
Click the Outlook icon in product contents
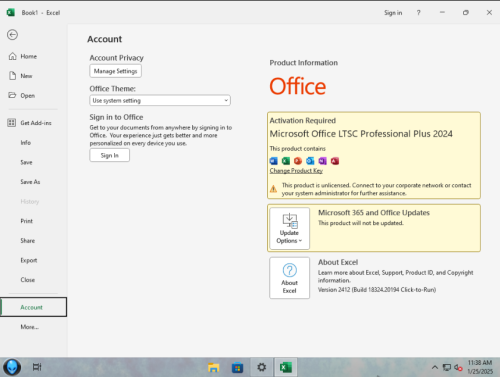(310, 161)
